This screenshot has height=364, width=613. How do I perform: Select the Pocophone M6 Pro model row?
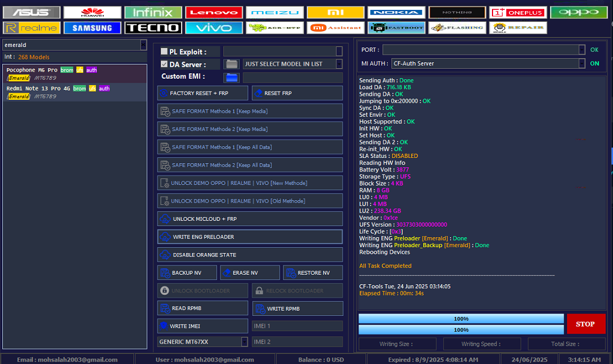(x=75, y=74)
